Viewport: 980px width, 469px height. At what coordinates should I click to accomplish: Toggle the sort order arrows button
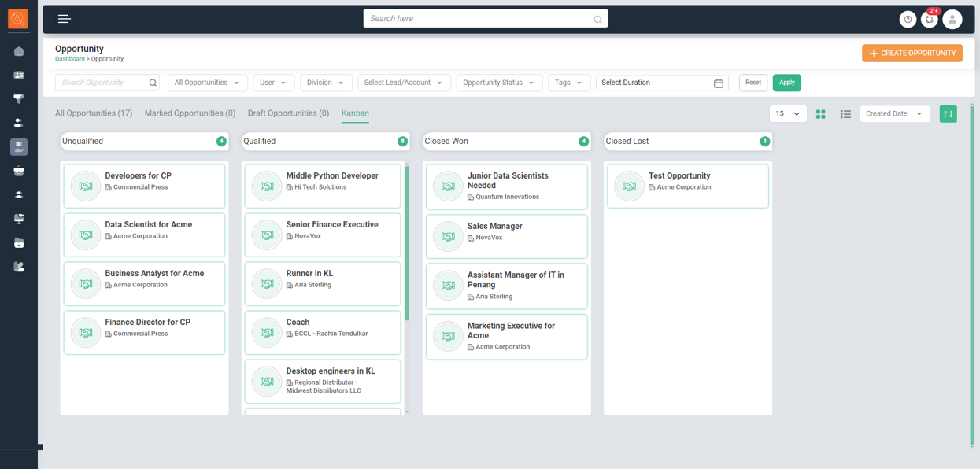[948, 114]
